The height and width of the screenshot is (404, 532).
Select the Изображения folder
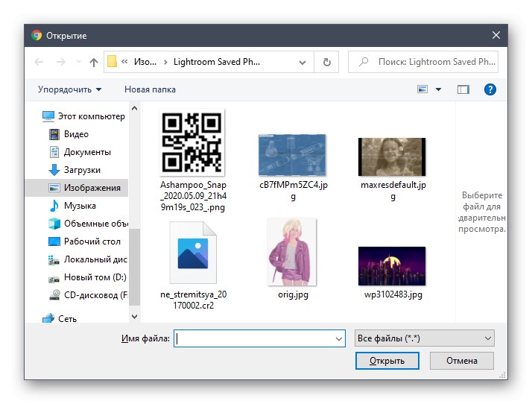click(77, 188)
